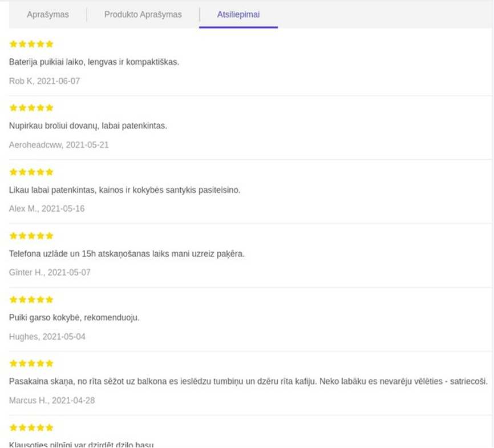
Task: Click star rating on Alex M. review
Action: 31,172
